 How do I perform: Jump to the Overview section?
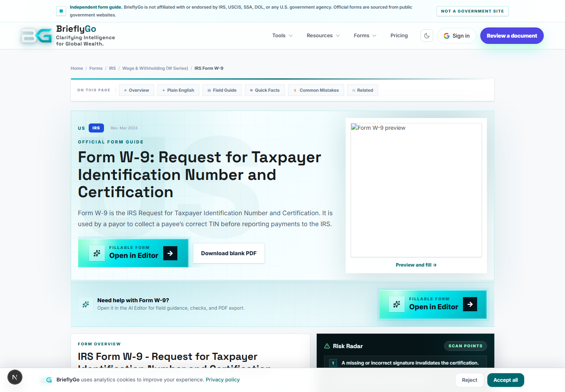tap(137, 90)
